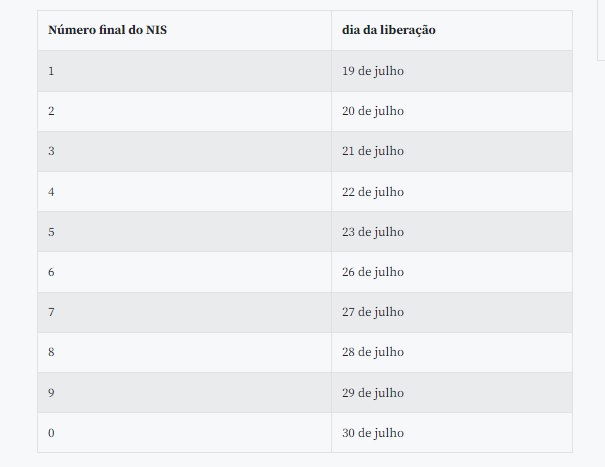The image size is (605, 467).
Task: Click the "29 de julho" date cell
Action: point(373,393)
